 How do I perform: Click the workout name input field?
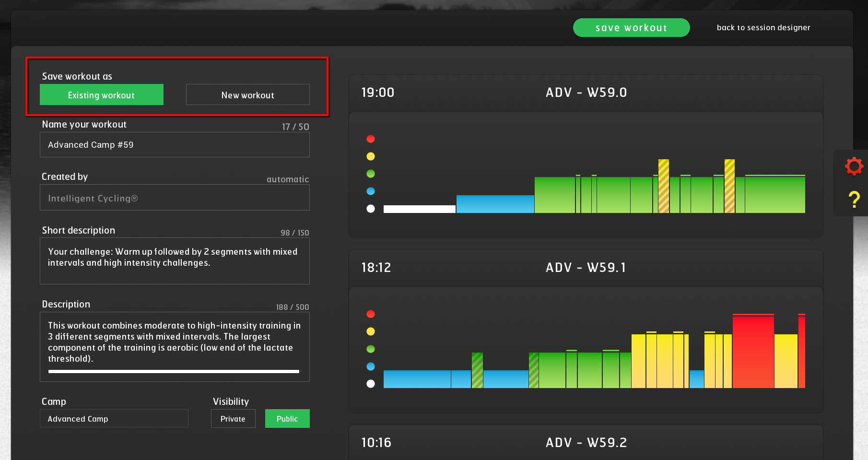pos(175,145)
